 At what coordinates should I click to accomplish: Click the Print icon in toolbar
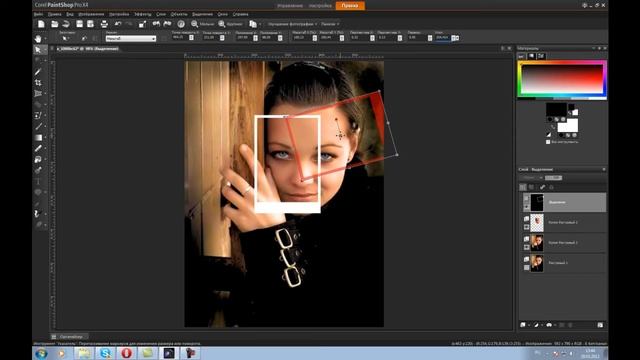tap(104, 24)
